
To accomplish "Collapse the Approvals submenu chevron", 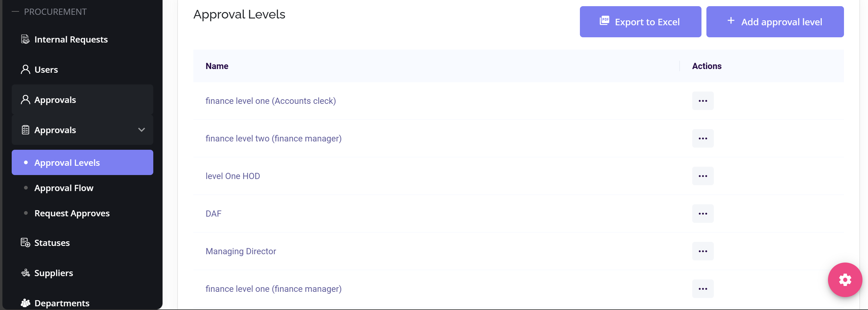I will 142,130.
